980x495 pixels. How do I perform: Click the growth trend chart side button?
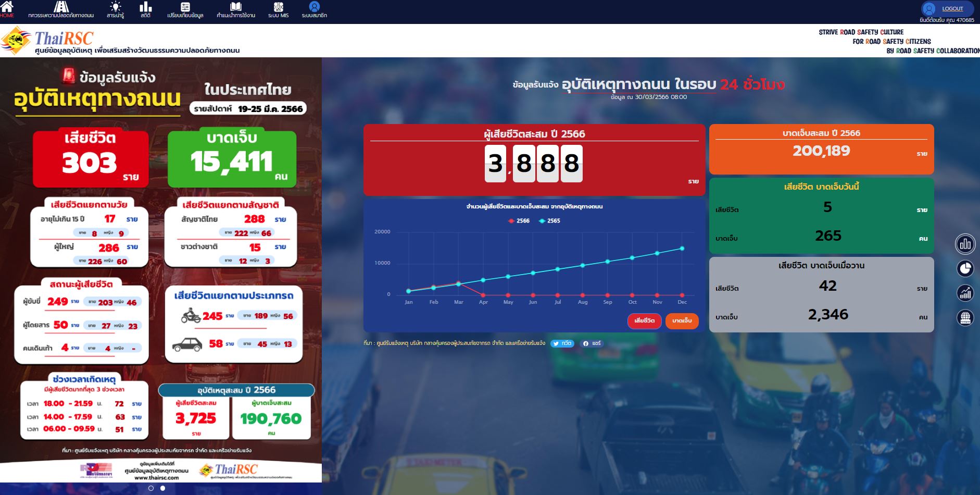965,293
